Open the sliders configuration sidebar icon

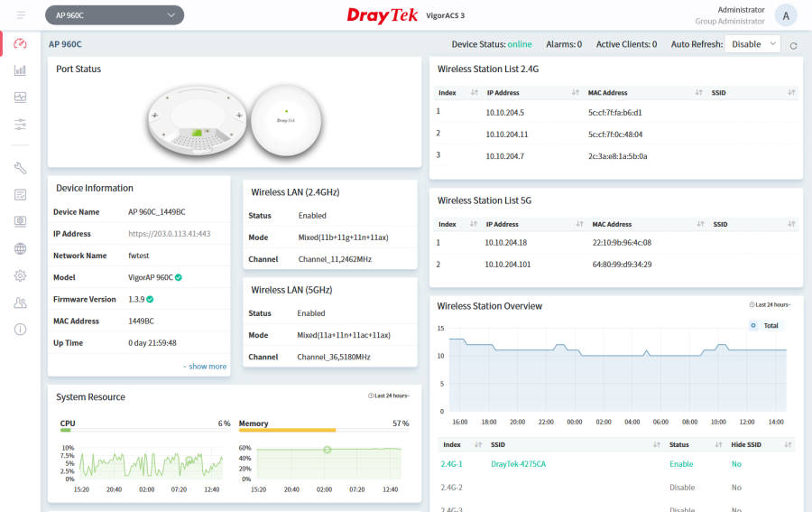[x=20, y=125]
